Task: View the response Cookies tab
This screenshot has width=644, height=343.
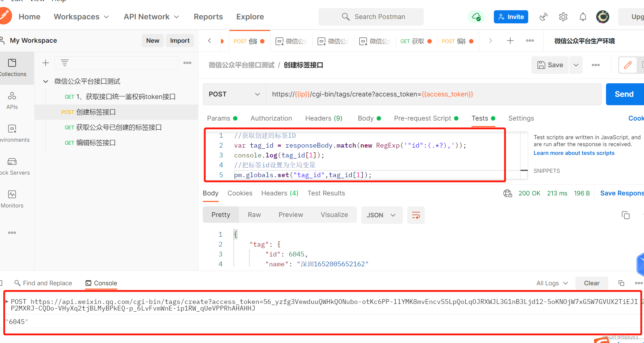Action: pyautogui.click(x=240, y=193)
